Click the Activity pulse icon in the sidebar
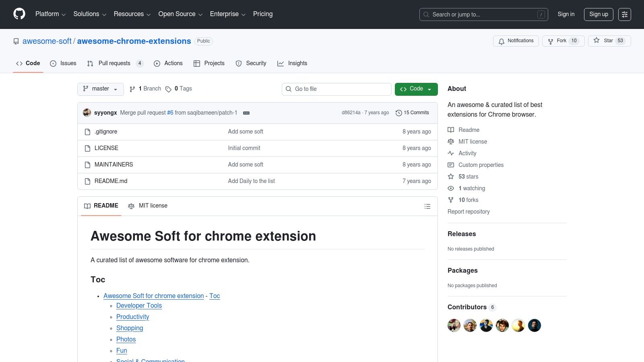This screenshot has height=362, width=644. coord(451,153)
